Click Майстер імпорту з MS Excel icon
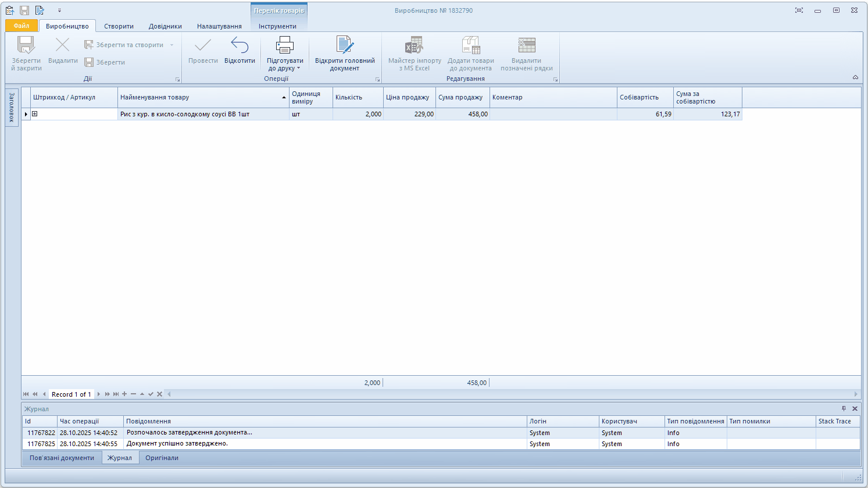This screenshot has width=868, height=488. click(x=414, y=46)
